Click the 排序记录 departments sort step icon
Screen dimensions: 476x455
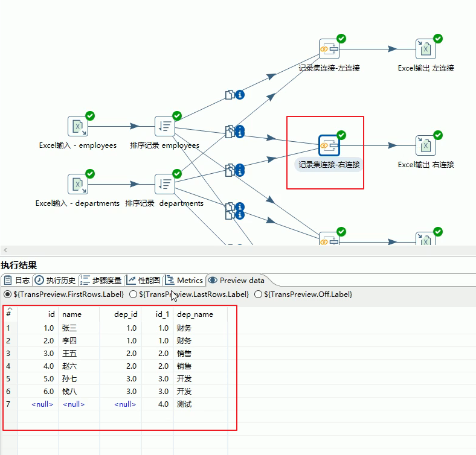[x=165, y=184]
